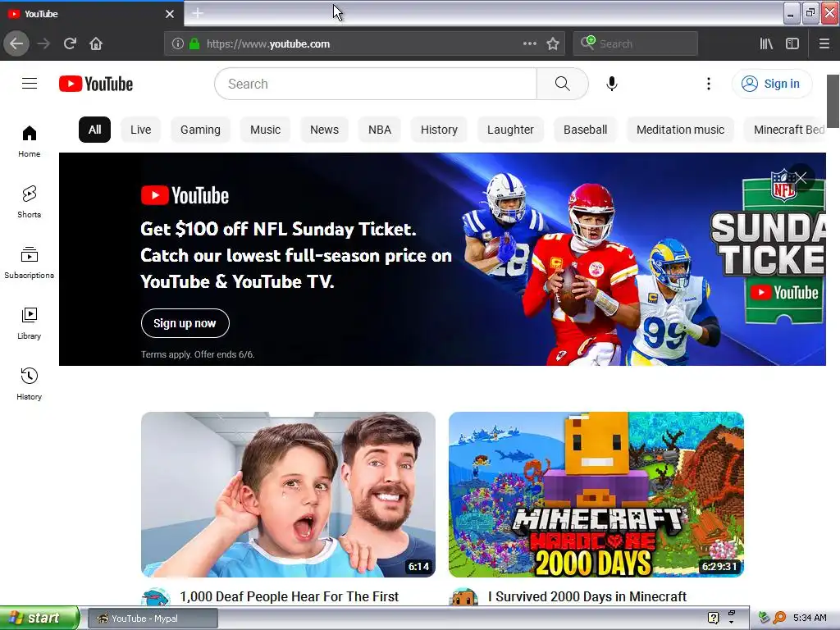This screenshot has width=840, height=630.
Task: Select the Meditation music filter chip
Action: [x=680, y=130]
